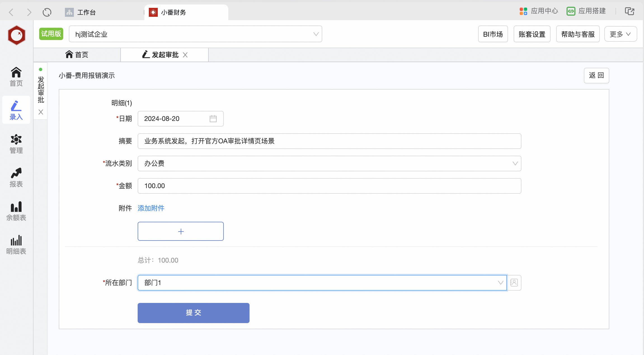The width and height of the screenshot is (644, 355).
Task: Expand the 更多 menu
Action: tap(621, 34)
